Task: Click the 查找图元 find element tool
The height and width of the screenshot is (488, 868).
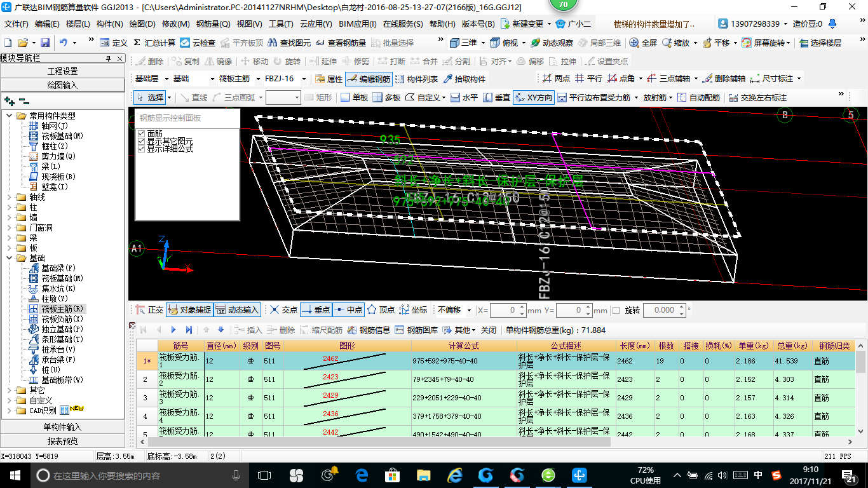Action: [290, 43]
